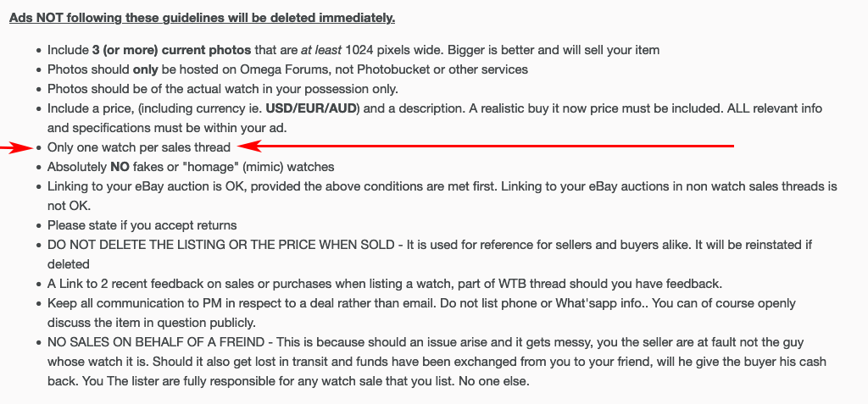
Task: Click the small red arrow at the left margin
Action: click(x=15, y=148)
